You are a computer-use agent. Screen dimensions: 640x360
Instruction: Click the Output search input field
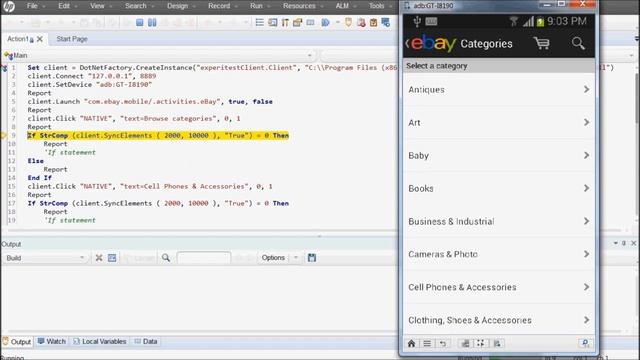pos(204,258)
